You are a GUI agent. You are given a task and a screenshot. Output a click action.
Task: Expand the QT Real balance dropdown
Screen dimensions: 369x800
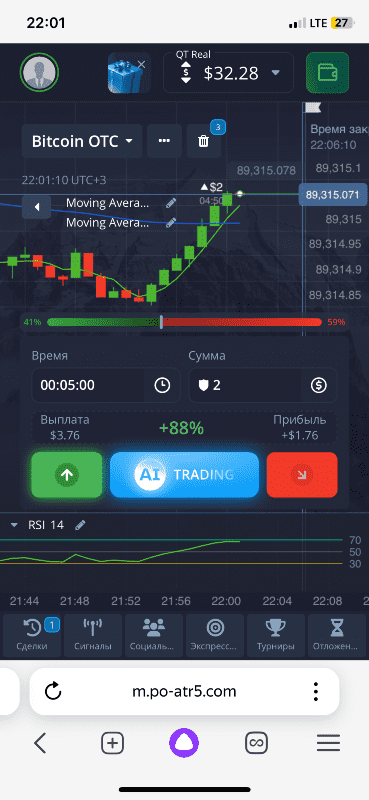276,73
